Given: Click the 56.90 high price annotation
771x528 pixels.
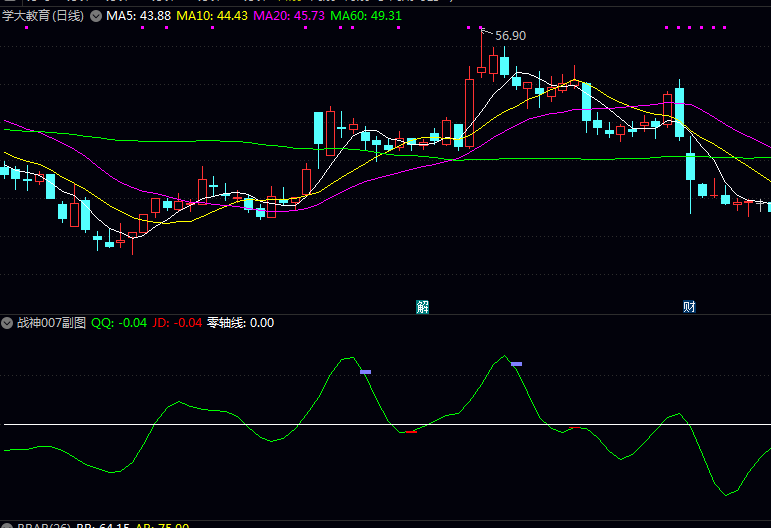Looking at the screenshot, I should 510,36.
